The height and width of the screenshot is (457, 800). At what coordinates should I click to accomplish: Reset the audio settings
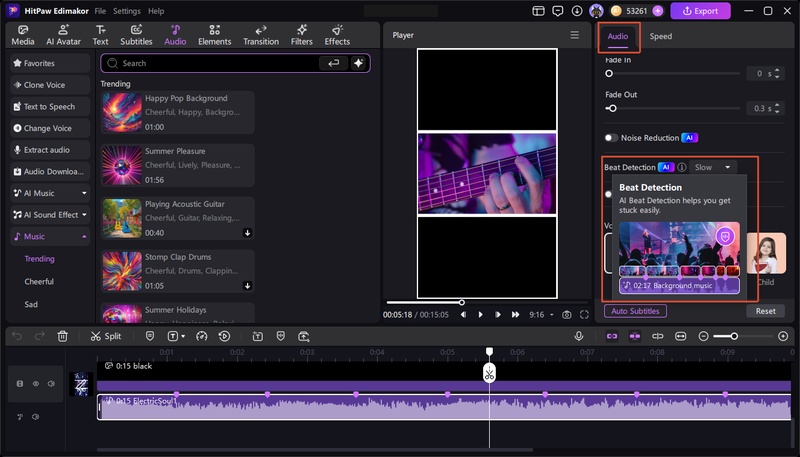765,311
